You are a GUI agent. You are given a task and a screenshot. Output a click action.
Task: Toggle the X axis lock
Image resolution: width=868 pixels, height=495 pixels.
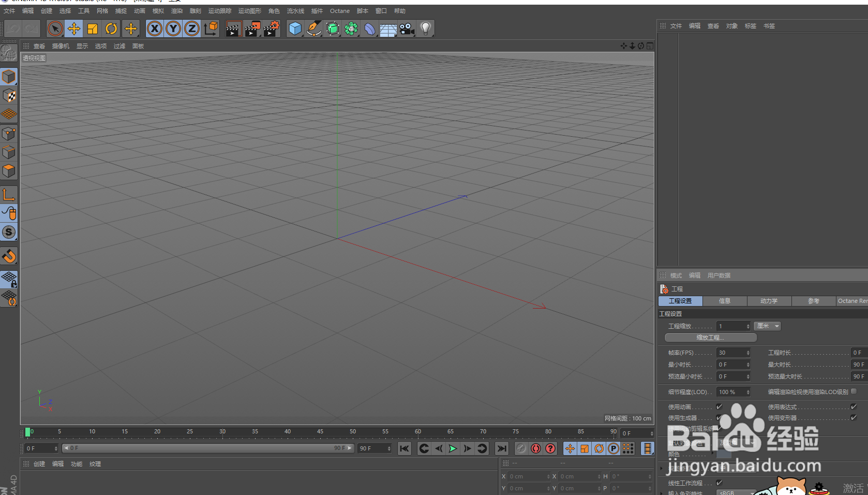155,28
